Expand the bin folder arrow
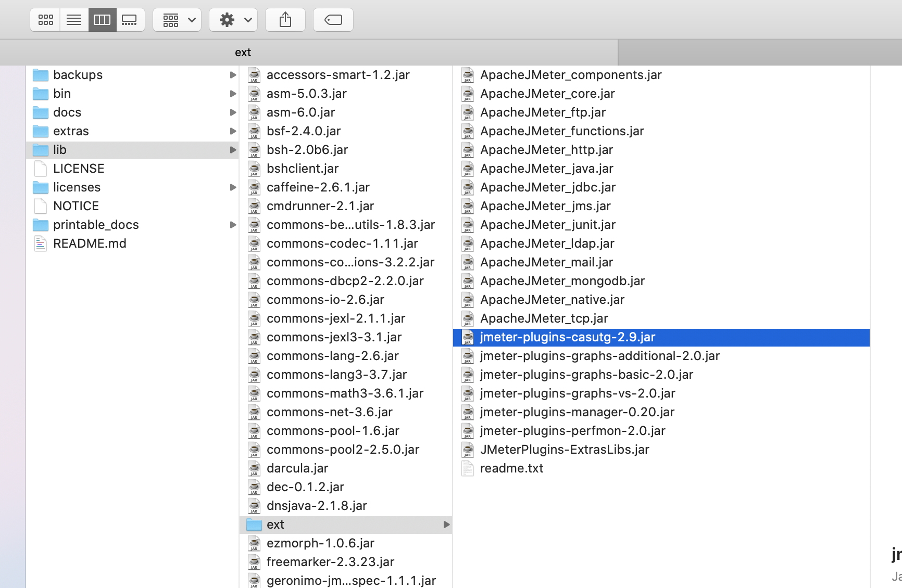Image resolution: width=902 pixels, height=588 pixels. point(233,94)
